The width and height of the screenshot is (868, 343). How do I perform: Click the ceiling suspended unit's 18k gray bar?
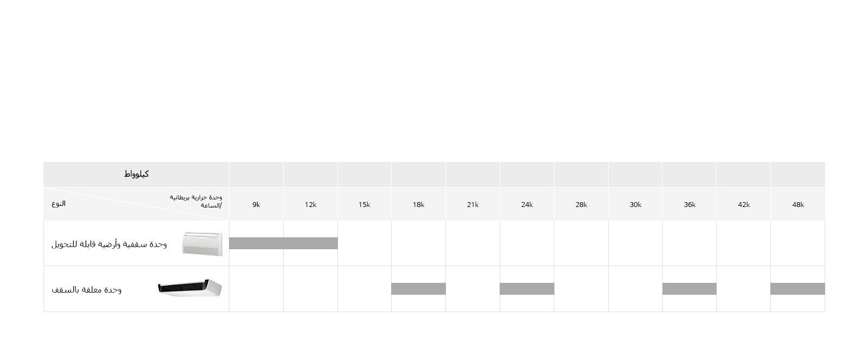coord(418,289)
